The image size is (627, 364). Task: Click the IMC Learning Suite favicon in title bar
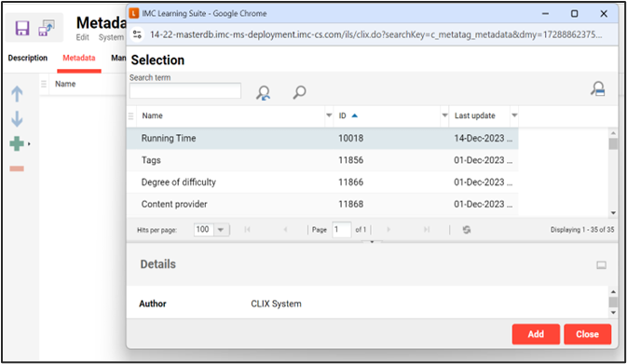(134, 13)
